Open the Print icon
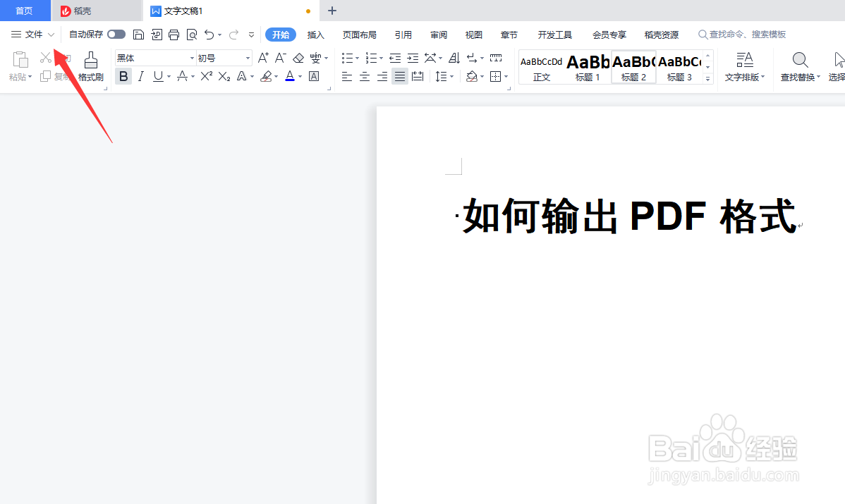 [x=174, y=34]
